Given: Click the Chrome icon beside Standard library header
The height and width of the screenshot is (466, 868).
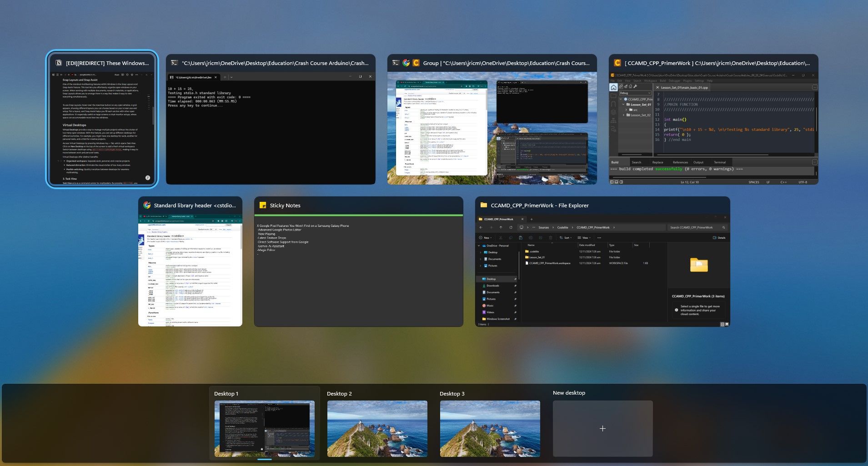Looking at the screenshot, I should click(x=147, y=205).
